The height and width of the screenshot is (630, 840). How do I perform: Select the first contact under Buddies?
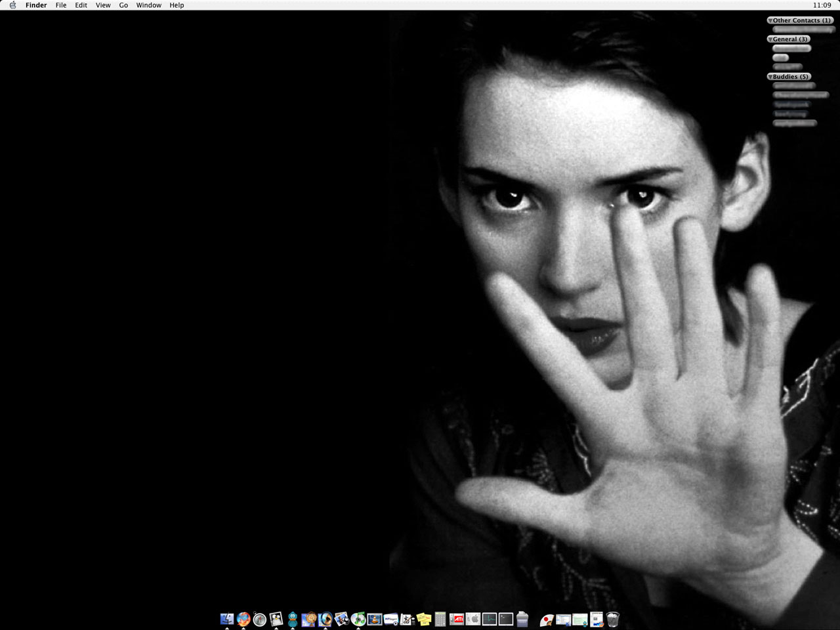[793, 86]
